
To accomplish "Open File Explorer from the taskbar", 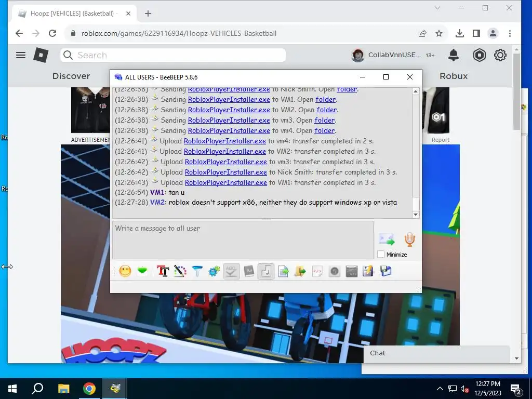I will (63, 389).
